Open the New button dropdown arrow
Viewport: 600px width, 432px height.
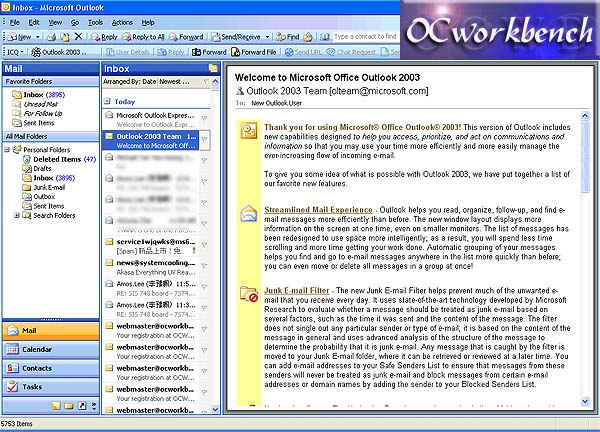[x=38, y=37]
